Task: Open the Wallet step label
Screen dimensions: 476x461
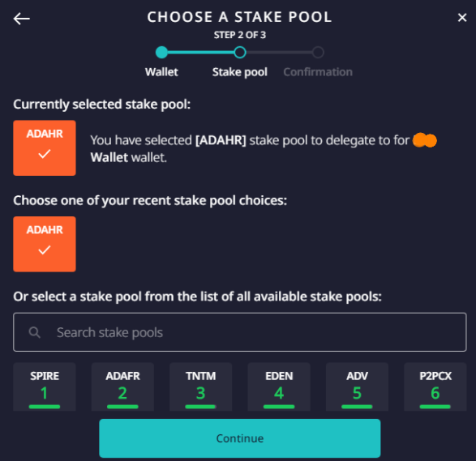Action: [x=161, y=72]
